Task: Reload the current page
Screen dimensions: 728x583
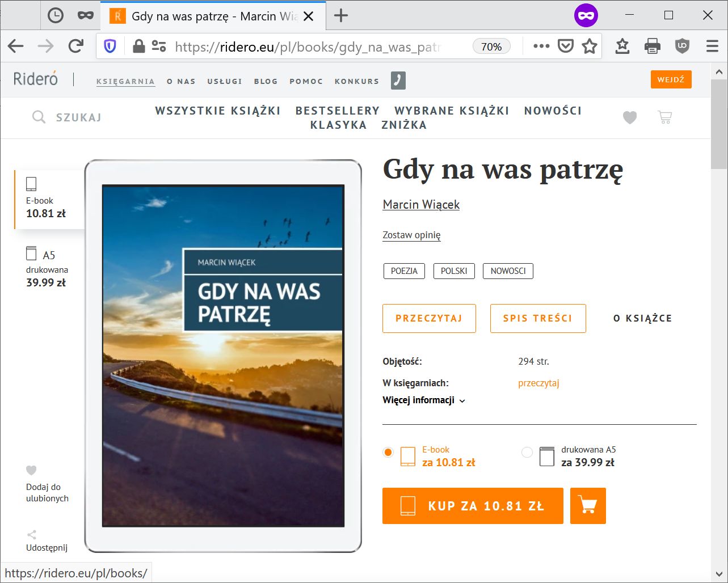Action: (75, 47)
